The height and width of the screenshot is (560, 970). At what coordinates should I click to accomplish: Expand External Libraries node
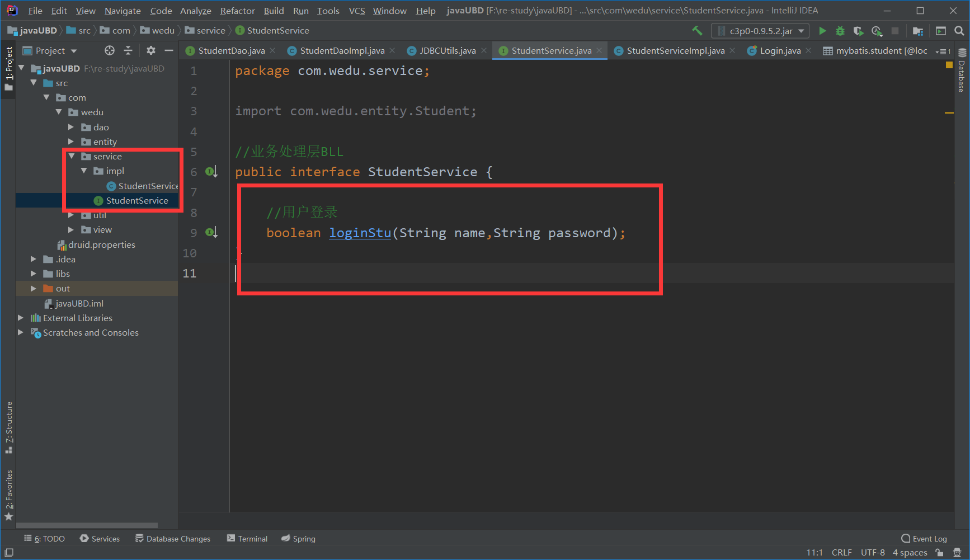(21, 318)
